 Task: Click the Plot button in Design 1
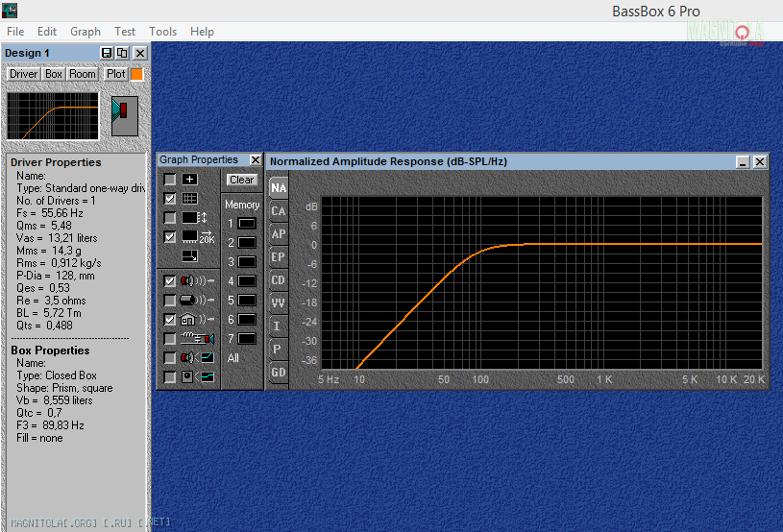[x=116, y=74]
